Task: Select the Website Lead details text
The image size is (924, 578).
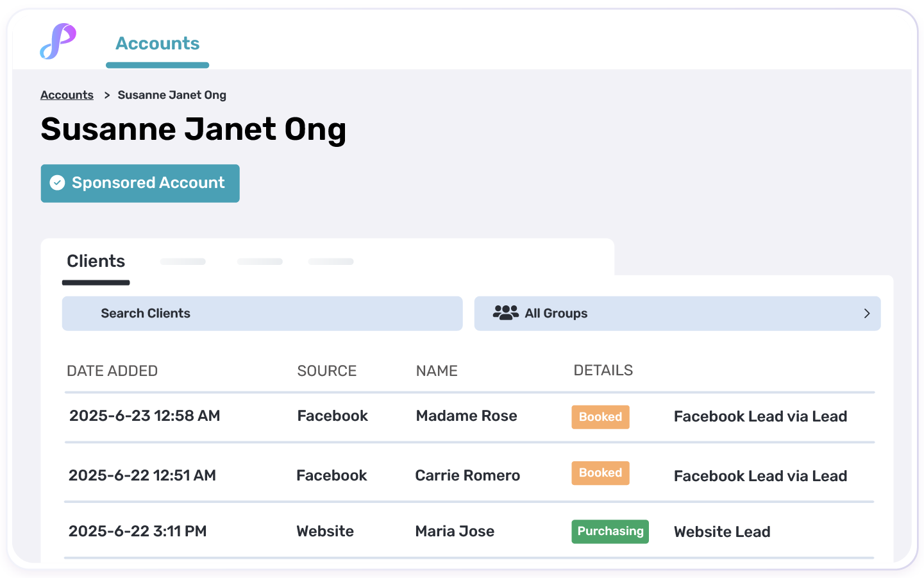Action: pos(721,532)
